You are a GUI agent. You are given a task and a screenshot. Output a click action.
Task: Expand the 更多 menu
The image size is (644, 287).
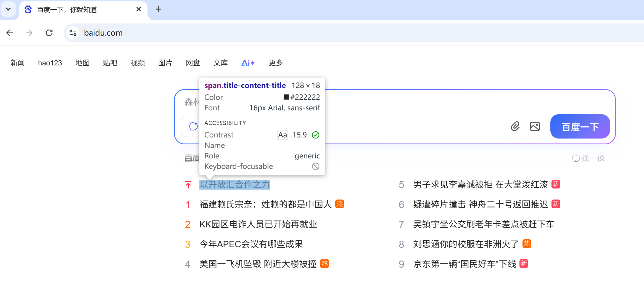point(276,63)
